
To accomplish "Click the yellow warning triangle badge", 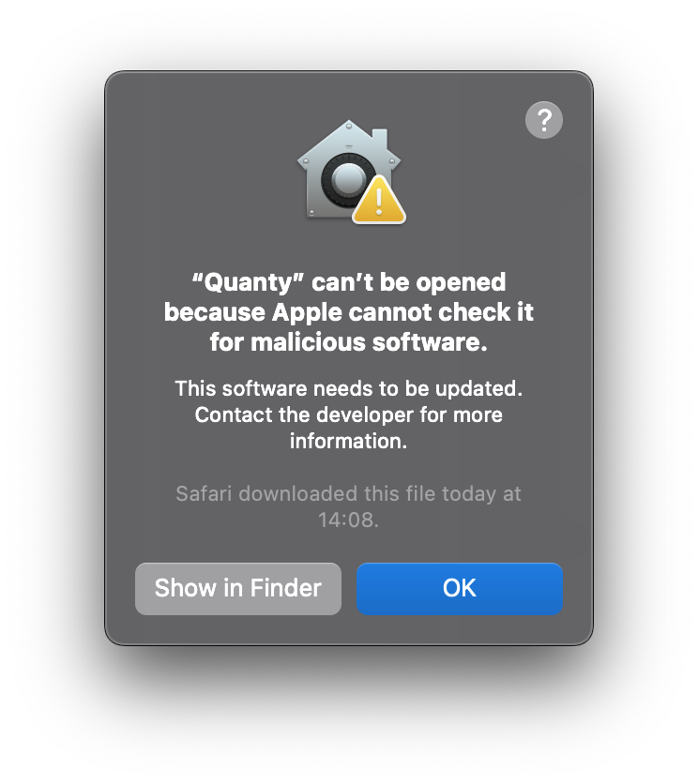I will tap(379, 200).
